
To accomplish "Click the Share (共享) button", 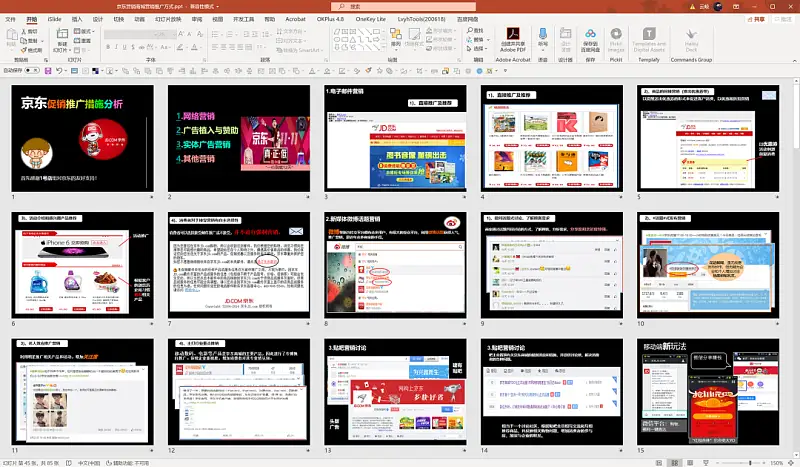I will point(757,19).
